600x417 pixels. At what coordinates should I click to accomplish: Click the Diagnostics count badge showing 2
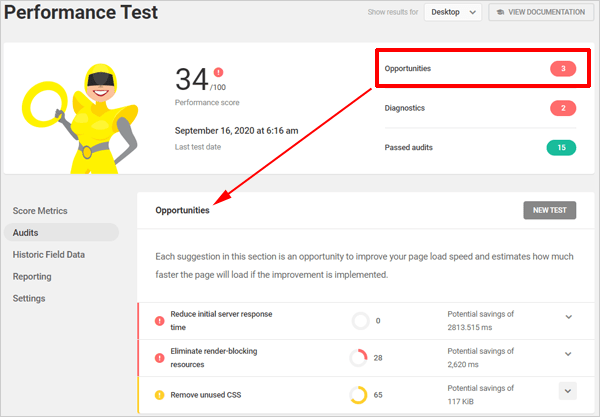pos(563,108)
